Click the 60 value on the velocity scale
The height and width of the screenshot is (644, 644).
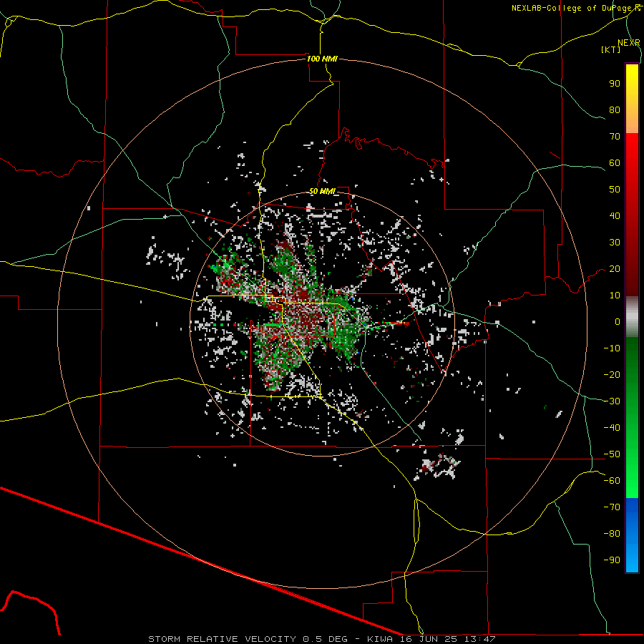(x=615, y=162)
